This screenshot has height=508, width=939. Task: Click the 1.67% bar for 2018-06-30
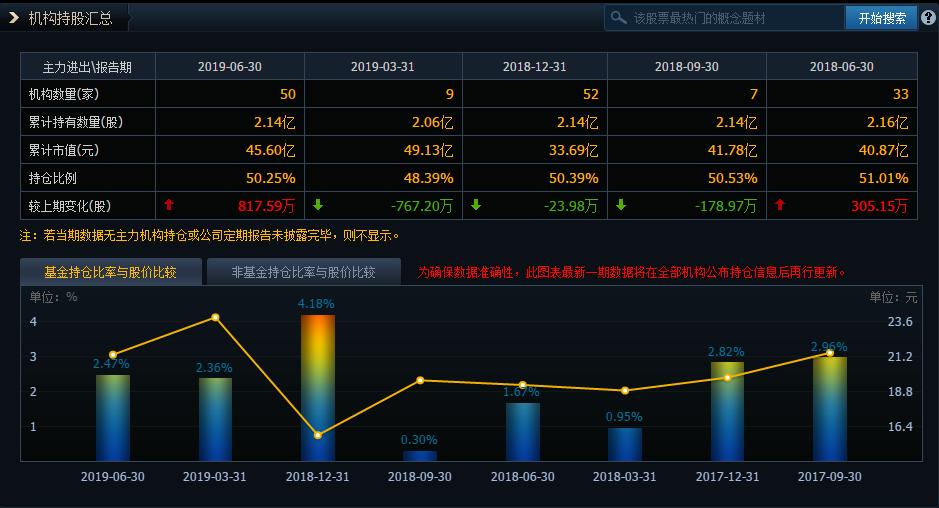point(523,432)
